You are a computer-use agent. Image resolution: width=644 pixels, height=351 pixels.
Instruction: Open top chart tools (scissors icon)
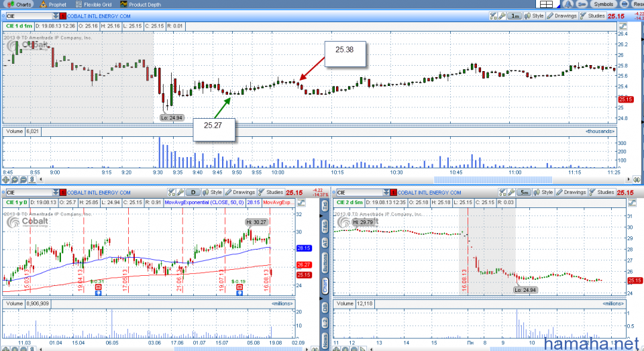coord(493,16)
